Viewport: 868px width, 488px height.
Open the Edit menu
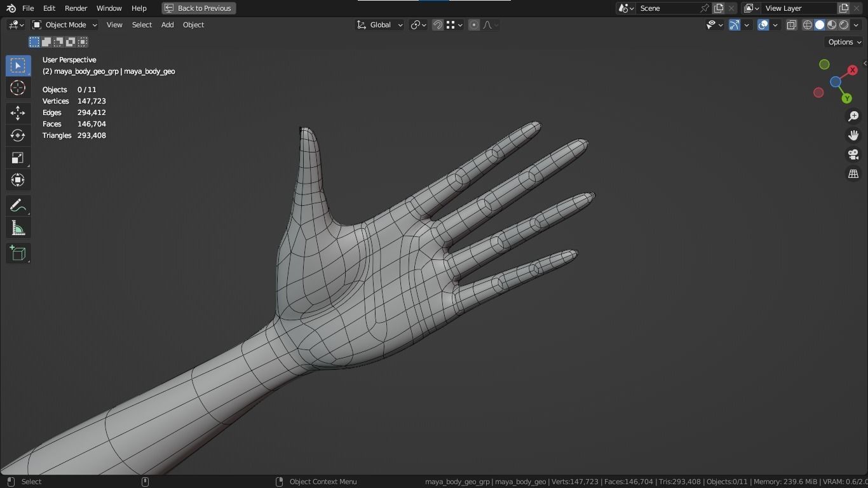pos(49,8)
